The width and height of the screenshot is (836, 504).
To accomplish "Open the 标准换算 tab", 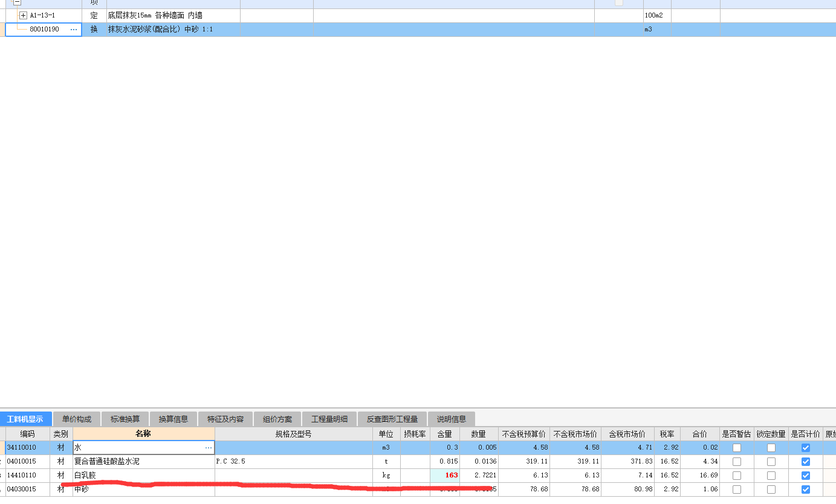I will pos(125,419).
